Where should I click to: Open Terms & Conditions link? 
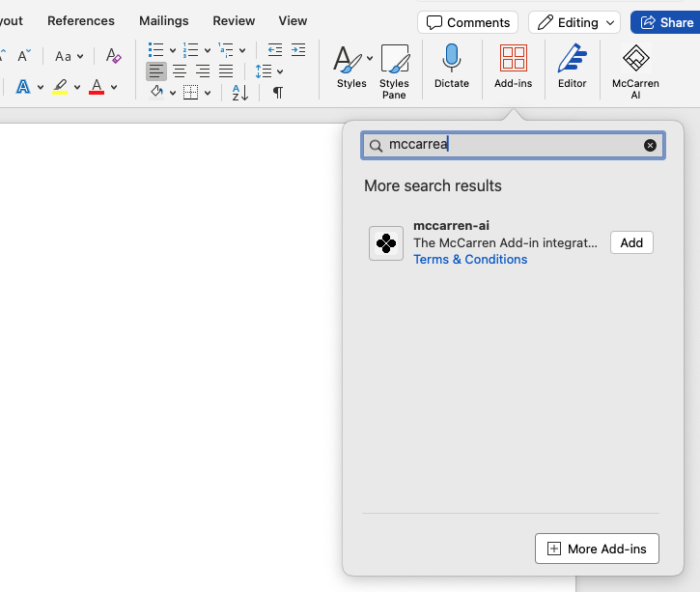470,260
